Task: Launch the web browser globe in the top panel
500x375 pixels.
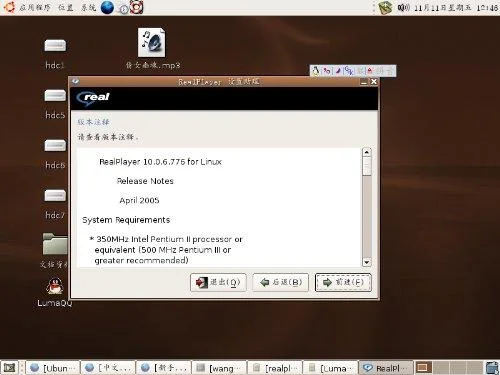Action: pyautogui.click(x=107, y=7)
